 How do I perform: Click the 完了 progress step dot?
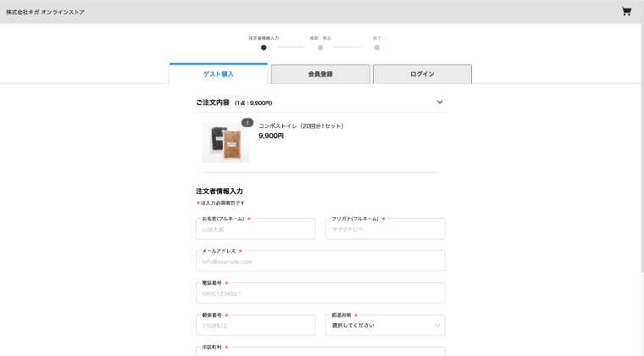377,47
